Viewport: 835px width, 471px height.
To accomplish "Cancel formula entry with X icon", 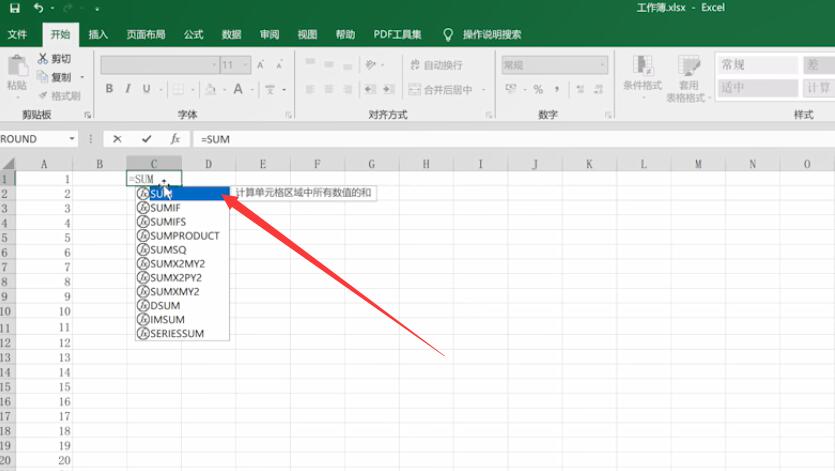I will tap(117, 139).
